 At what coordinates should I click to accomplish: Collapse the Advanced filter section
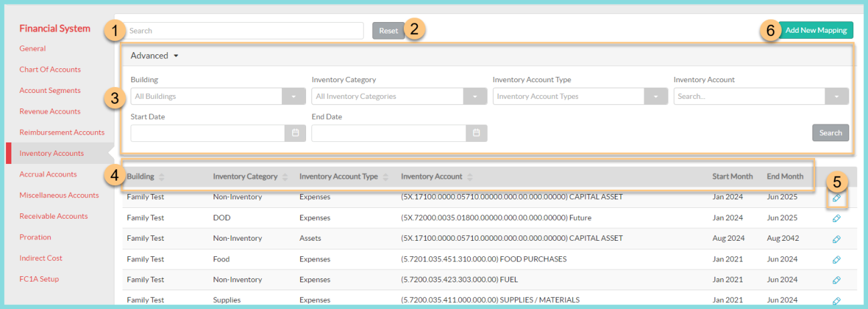coord(155,56)
